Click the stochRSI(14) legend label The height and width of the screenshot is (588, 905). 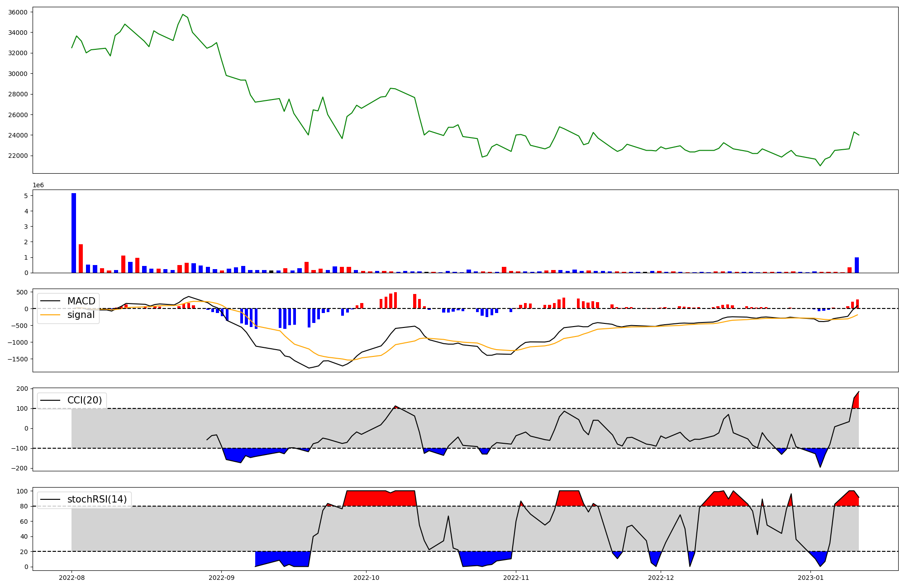coord(97,499)
